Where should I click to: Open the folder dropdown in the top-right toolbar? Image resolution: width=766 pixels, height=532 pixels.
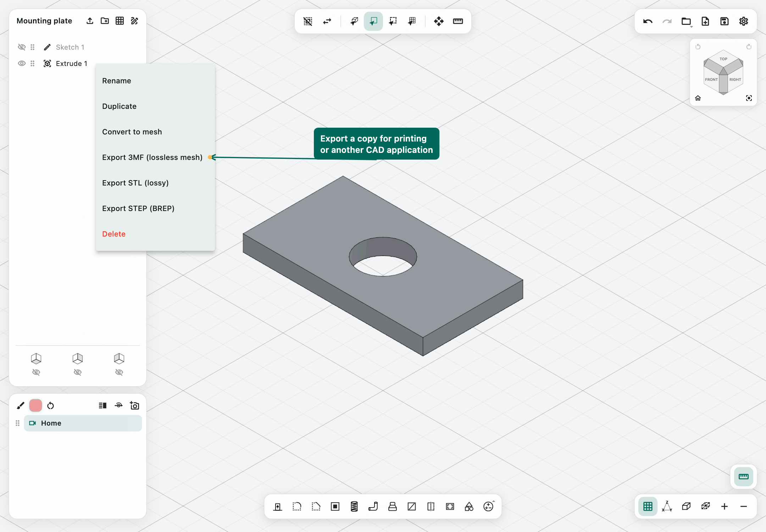(x=687, y=22)
